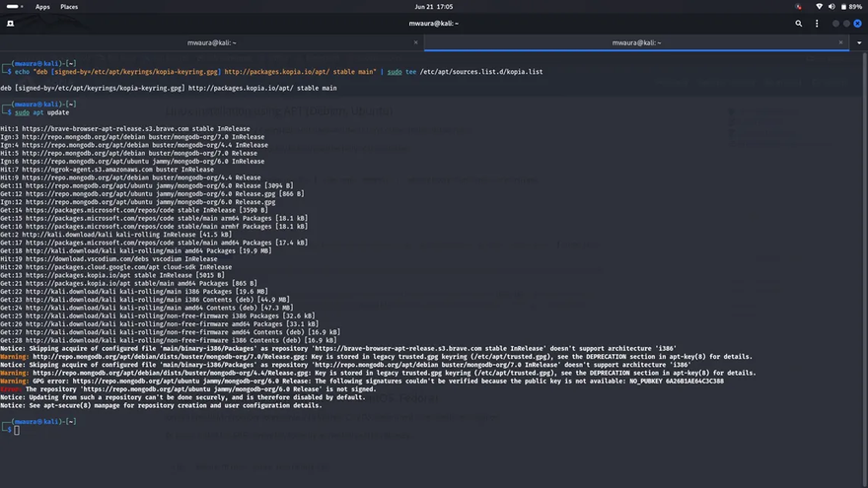The width and height of the screenshot is (868, 488).
Task: Maximize the terminal window
Action: point(845,24)
